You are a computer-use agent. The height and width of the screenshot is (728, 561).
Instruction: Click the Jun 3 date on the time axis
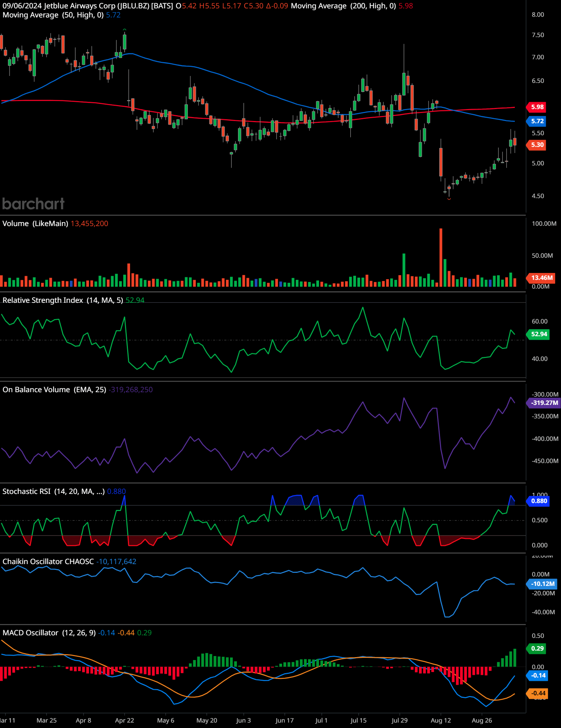tap(243, 720)
